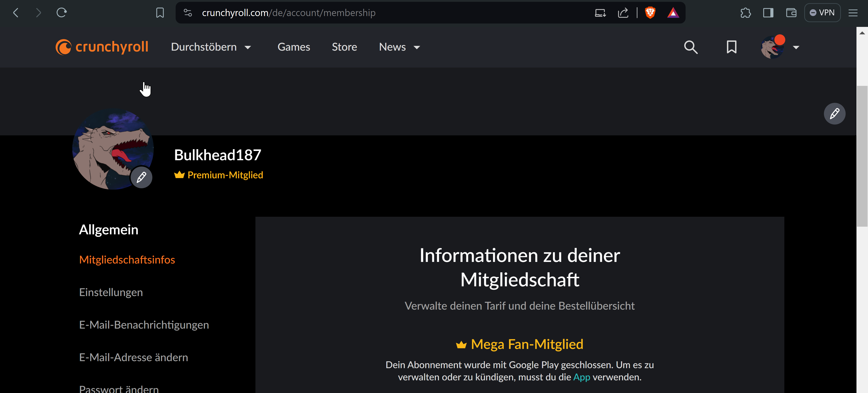Open Brave Wallet icon

(x=791, y=13)
